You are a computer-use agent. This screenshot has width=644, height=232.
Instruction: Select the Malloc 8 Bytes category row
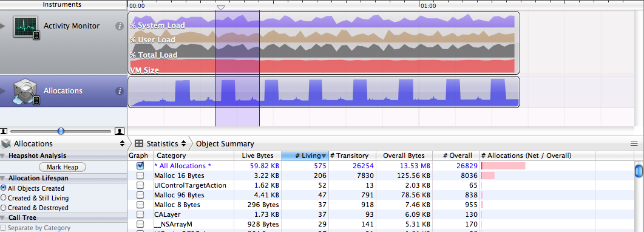tap(381, 205)
